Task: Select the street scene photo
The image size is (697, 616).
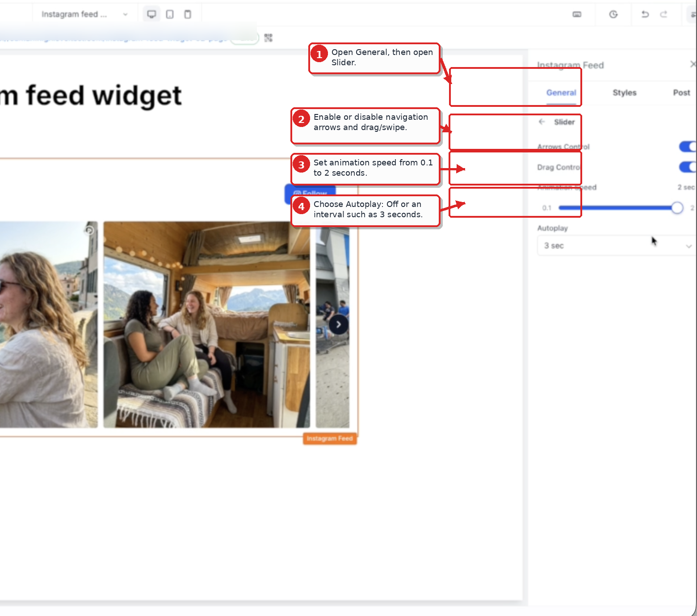Action: point(332,327)
